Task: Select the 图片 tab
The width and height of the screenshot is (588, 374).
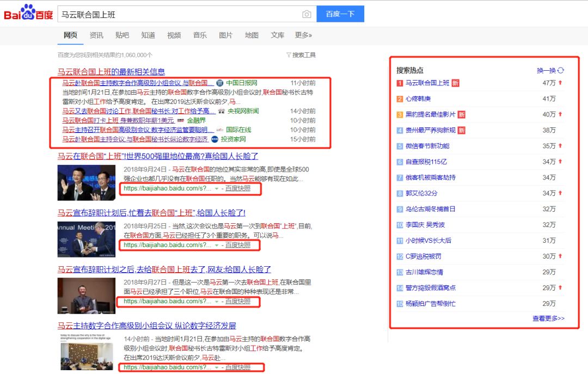Action: coord(226,35)
